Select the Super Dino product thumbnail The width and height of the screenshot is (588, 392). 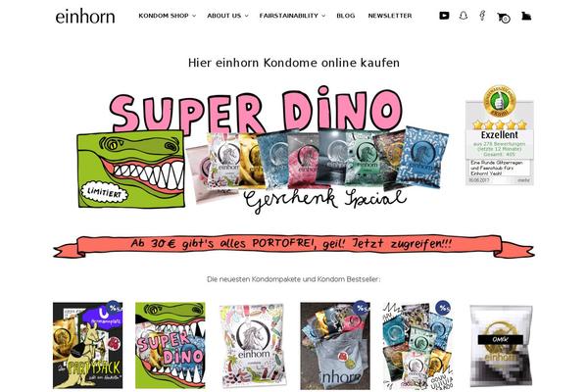coord(171,346)
